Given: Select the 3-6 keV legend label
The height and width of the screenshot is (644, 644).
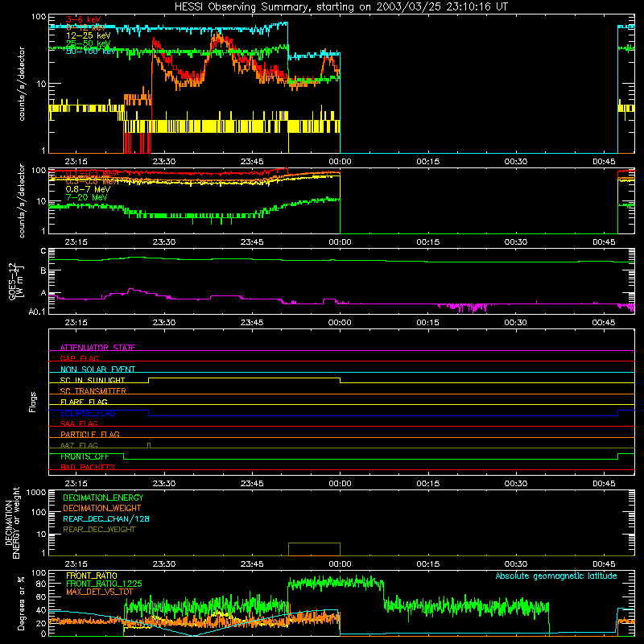Looking at the screenshot, I should 84,19.
